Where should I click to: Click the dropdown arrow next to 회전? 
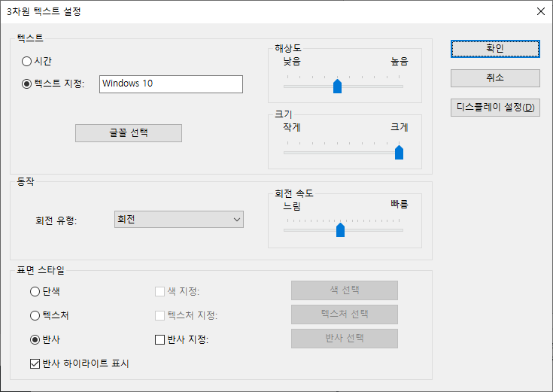237,220
